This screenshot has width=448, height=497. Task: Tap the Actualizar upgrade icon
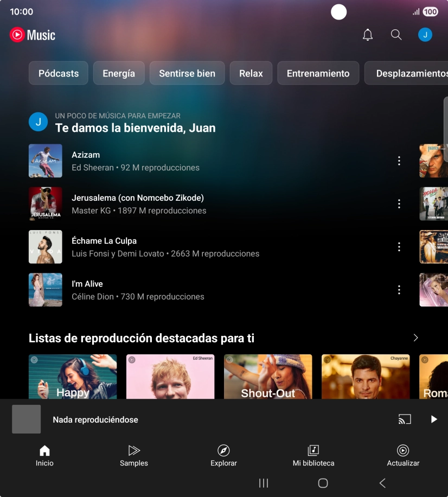click(403, 456)
